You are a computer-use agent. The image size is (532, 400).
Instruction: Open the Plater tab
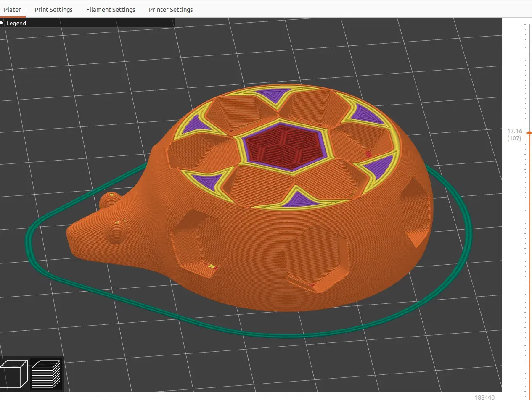(x=12, y=9)
